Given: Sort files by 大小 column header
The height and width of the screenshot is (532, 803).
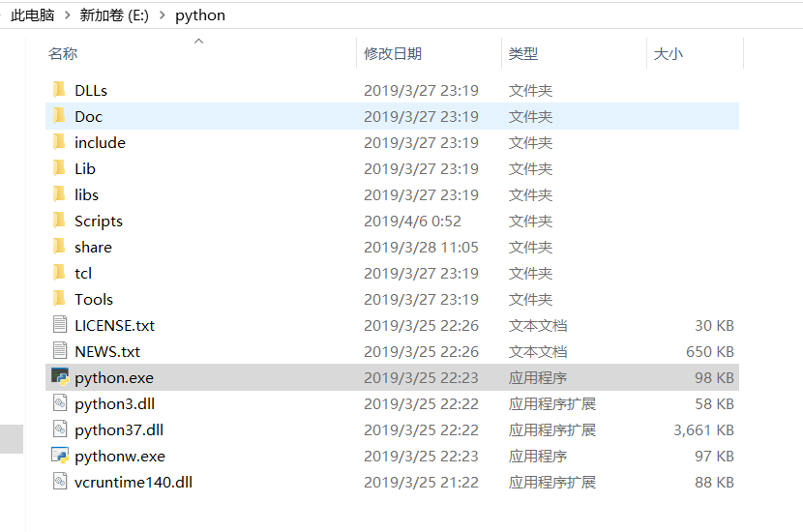Looking at the screenshot, I should (x=669, y=54).
